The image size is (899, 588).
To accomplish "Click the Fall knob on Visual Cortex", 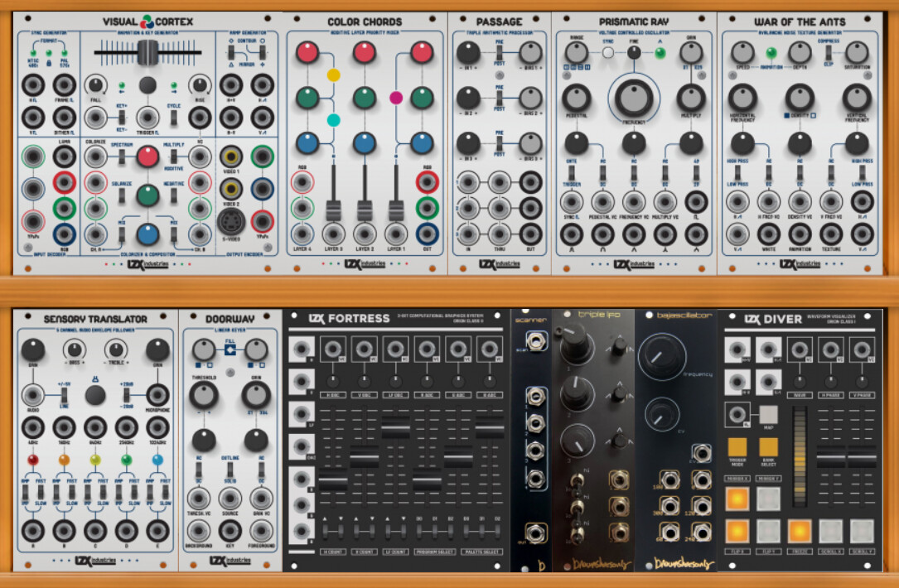I will [x=95, y=84].
